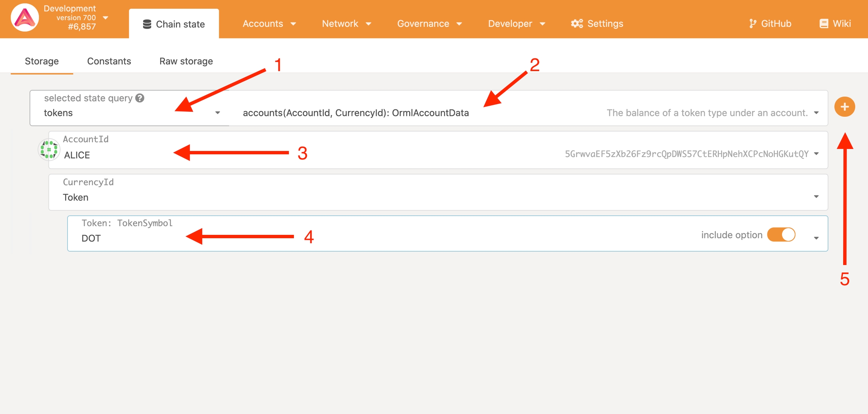Click Alice's account identicon
This screenshot has width=868, height=414.
coord(49,150)
